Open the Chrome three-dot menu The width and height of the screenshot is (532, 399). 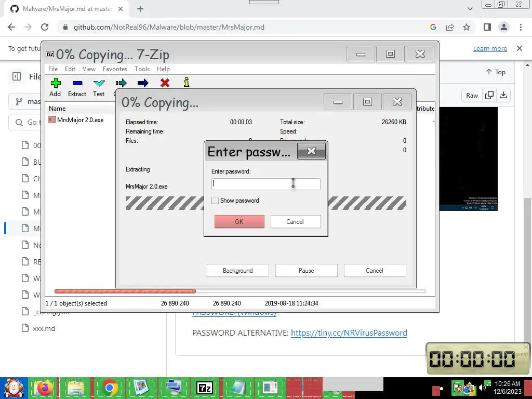521,27
